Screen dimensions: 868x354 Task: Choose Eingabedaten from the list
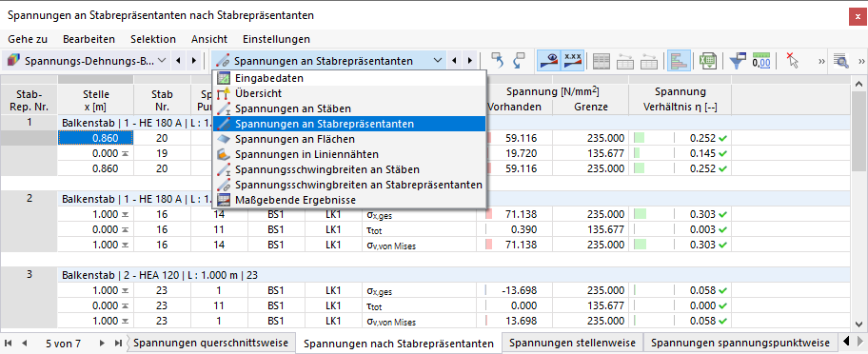coord(348,79)
